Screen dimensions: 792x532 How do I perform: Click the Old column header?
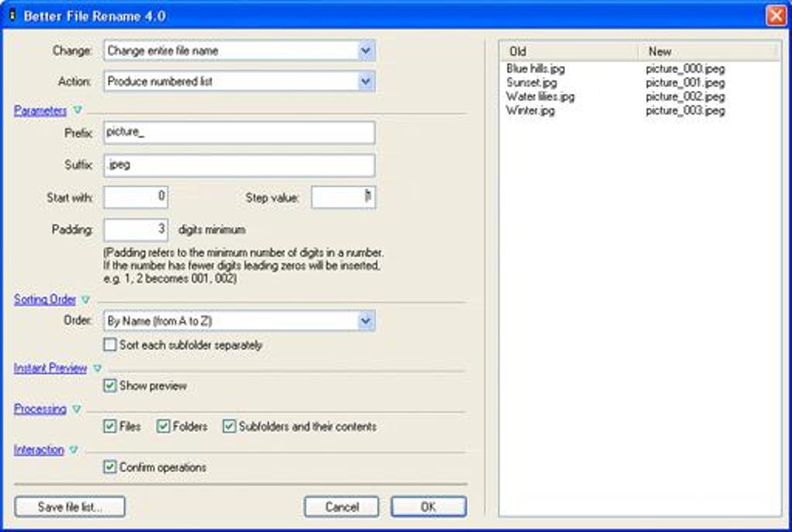(x=568, y=51)
